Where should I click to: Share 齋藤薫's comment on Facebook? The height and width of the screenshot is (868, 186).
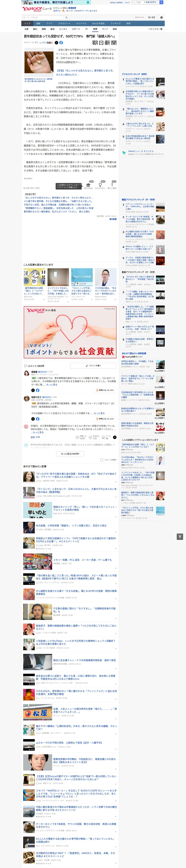[38, 390]
